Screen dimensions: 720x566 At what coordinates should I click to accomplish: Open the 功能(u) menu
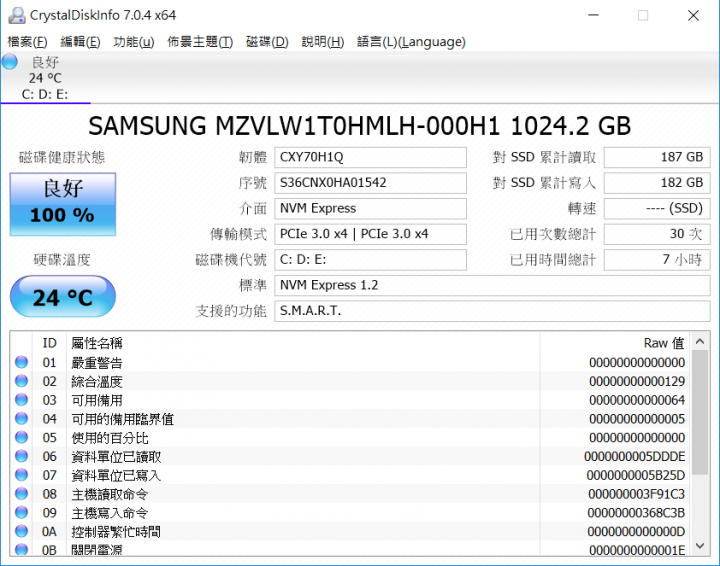pyautogui.click(x=134, y=42)
